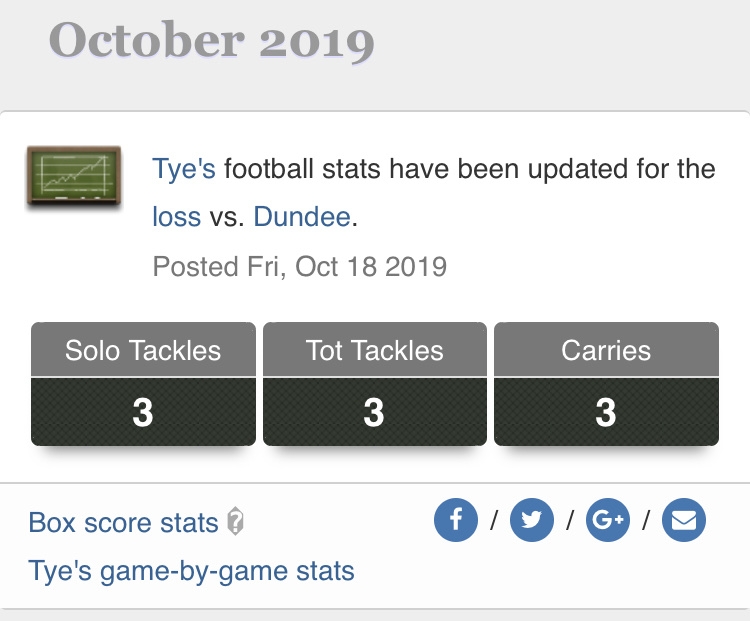Click the Carries stat header

(606, 351)
